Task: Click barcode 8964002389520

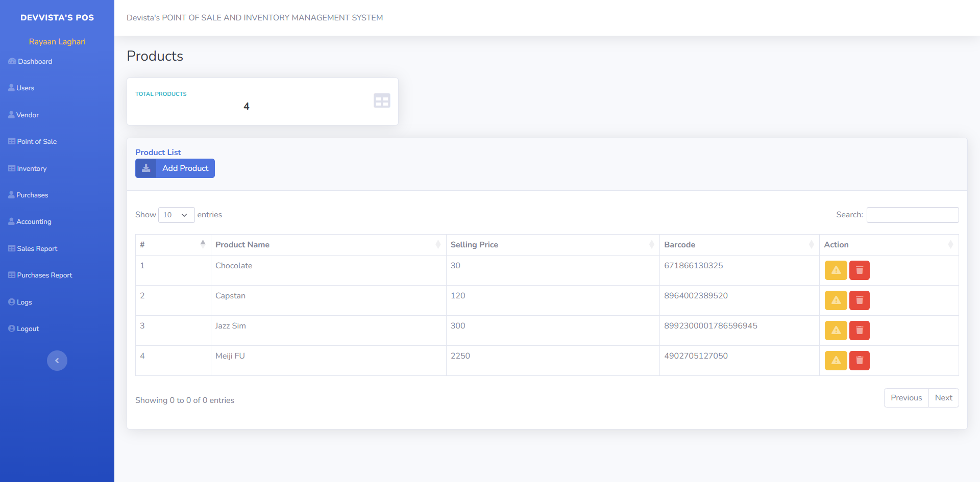Action: [x=696, y=296]
